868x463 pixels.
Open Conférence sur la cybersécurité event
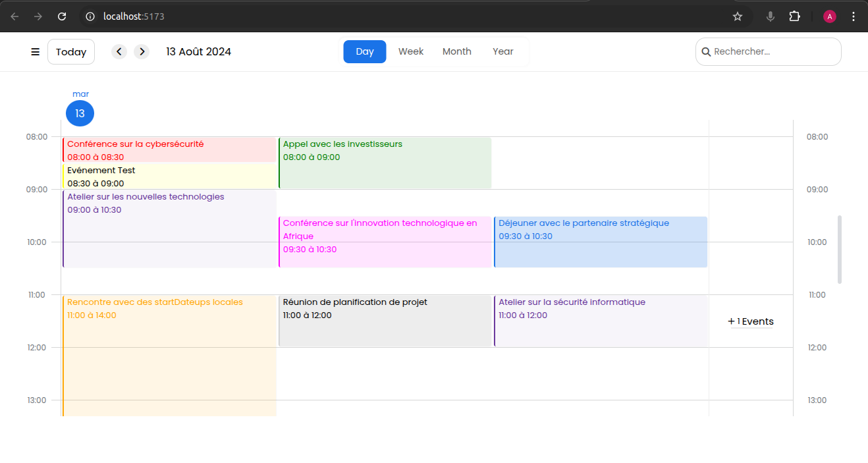(169, 150)
